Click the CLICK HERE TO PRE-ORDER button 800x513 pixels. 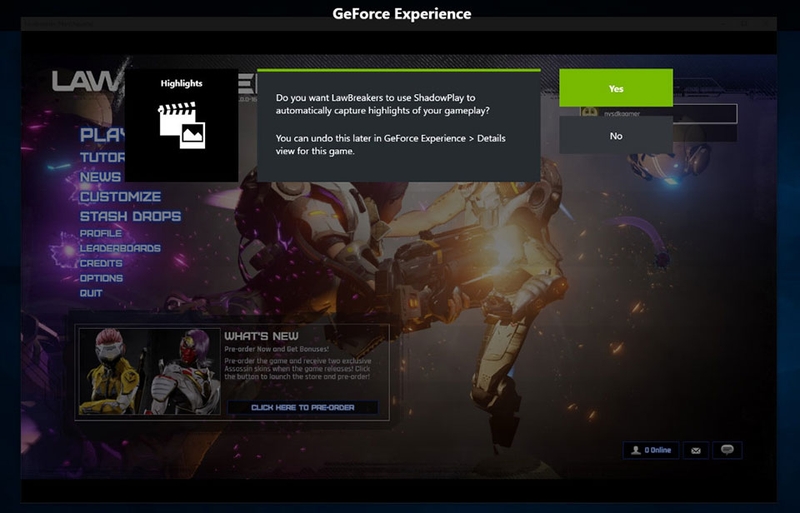(303, 407)
